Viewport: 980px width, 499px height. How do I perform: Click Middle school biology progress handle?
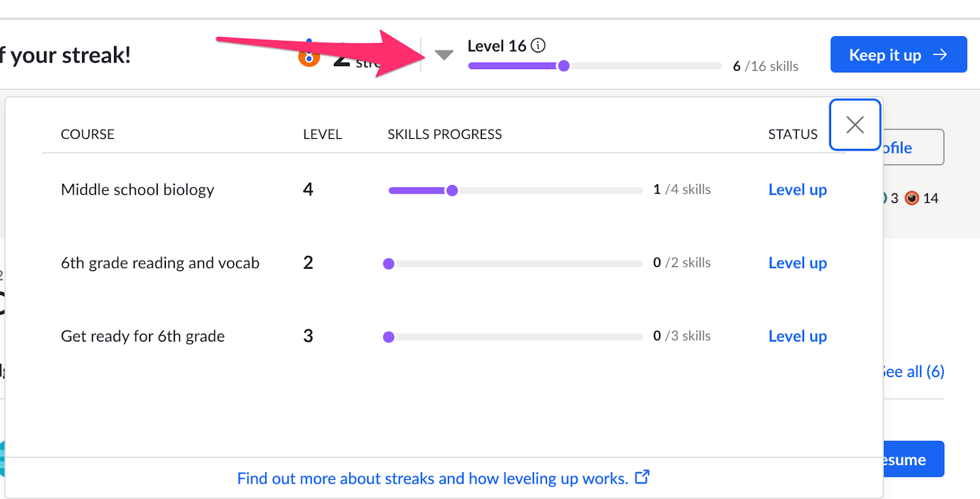pos(452,190)
